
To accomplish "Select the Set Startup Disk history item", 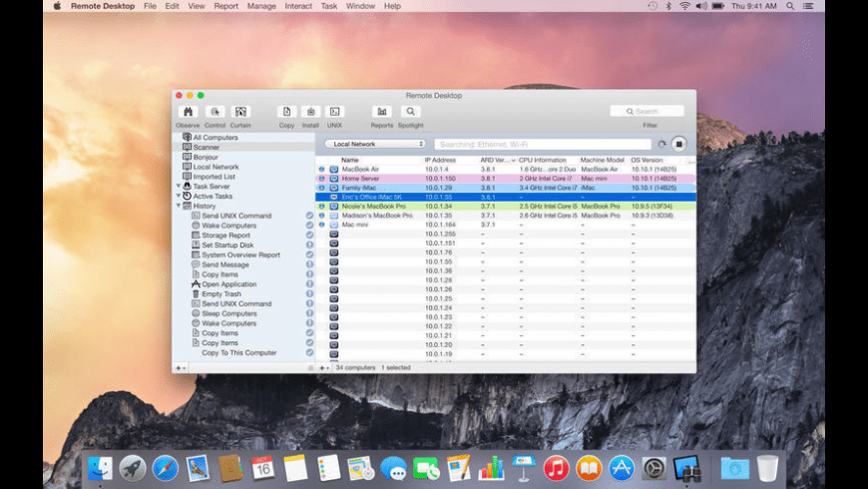I will pos(227,245).
